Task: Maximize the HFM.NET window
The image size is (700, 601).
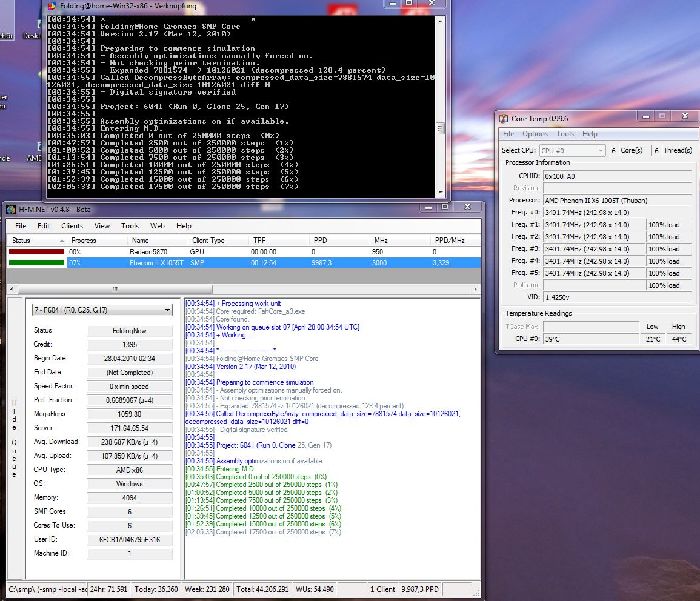Action: [x=445, y=207]
